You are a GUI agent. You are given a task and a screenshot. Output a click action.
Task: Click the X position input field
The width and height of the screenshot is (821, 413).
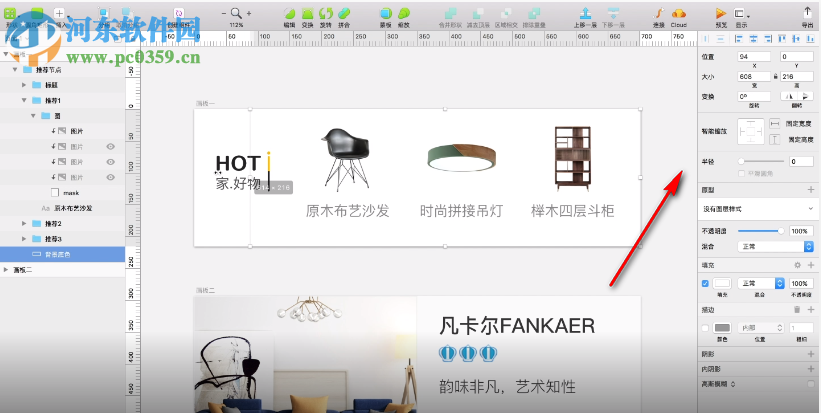tap(755, 57)
